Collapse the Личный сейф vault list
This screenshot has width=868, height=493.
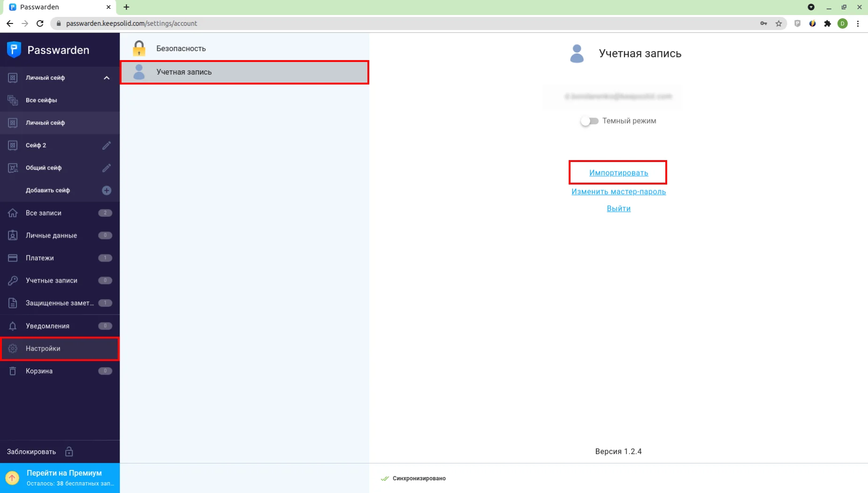pyautogui.click(x=107, y=78)
